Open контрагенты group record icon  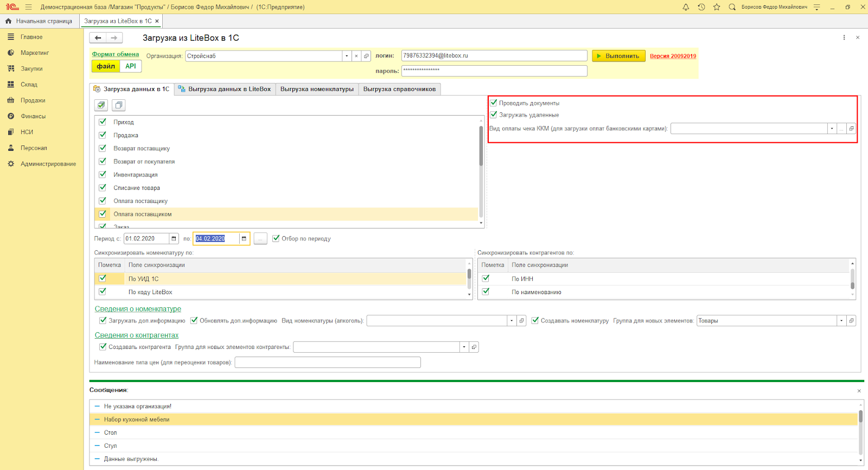474,347
